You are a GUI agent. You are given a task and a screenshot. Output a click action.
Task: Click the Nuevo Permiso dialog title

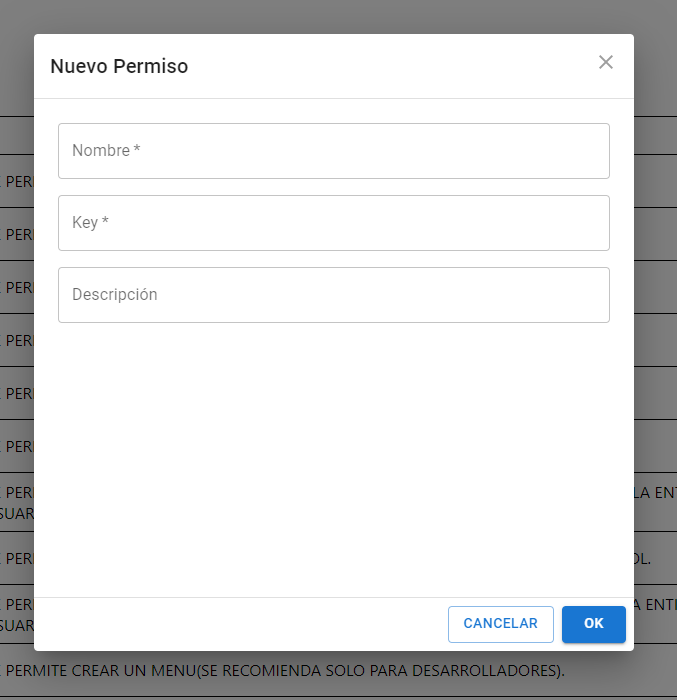coord(119,67)
